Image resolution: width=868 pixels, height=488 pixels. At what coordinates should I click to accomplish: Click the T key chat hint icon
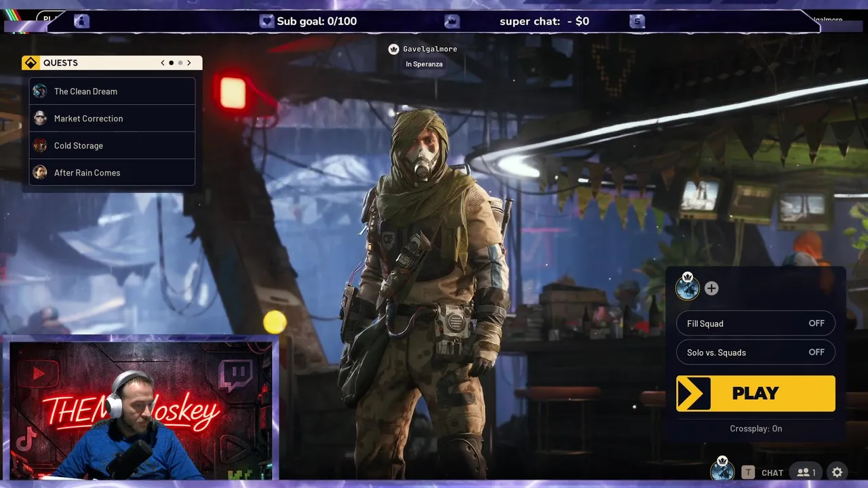[748, 472]
